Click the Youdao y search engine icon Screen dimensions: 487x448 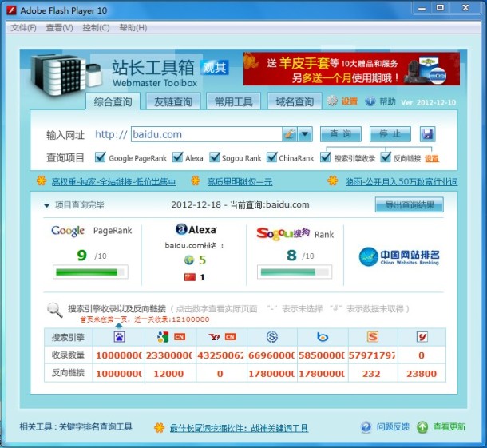[422, 337]
